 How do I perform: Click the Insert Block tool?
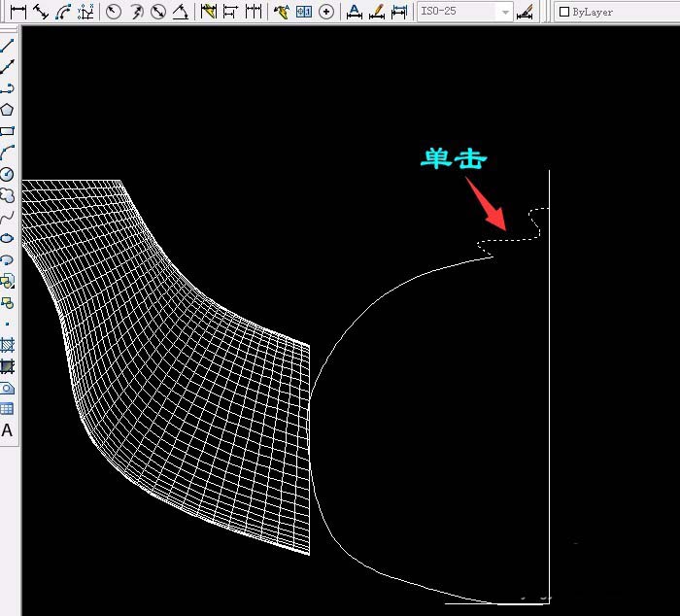[7, 281]
